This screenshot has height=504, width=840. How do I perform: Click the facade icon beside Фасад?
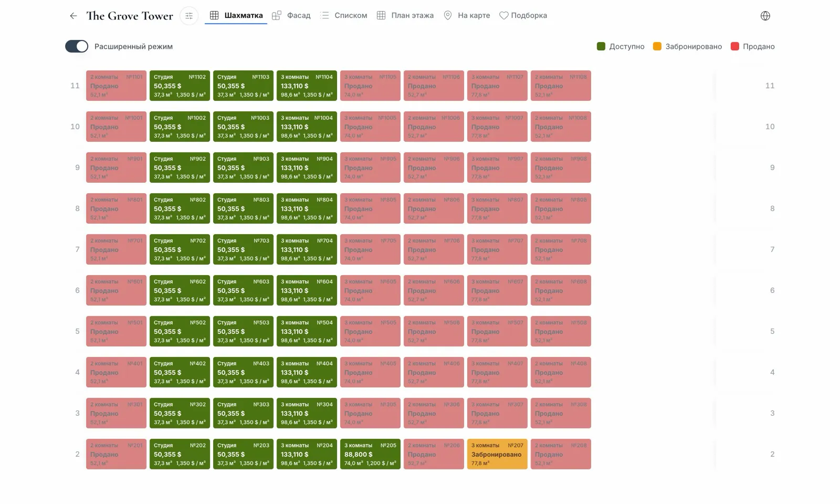tap(277, 15)
